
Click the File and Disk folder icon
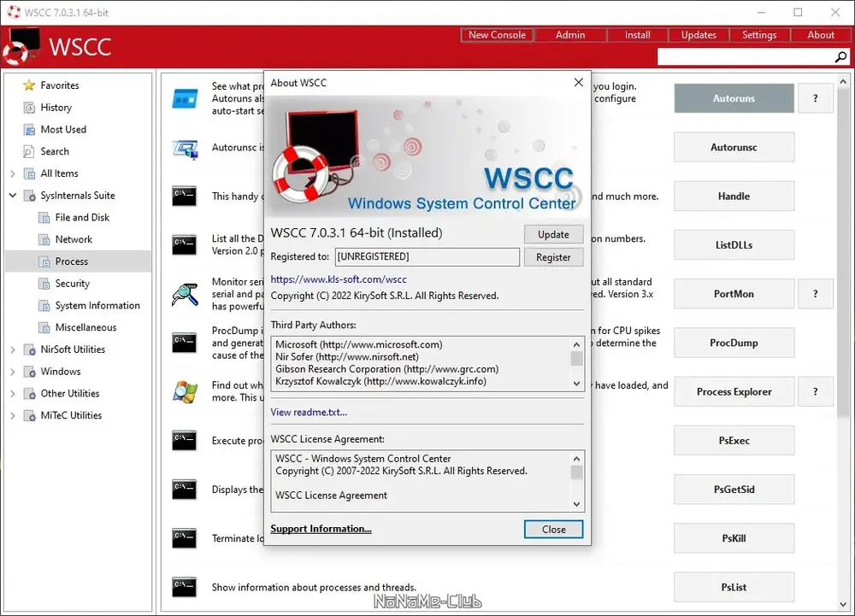coord(44,218)
